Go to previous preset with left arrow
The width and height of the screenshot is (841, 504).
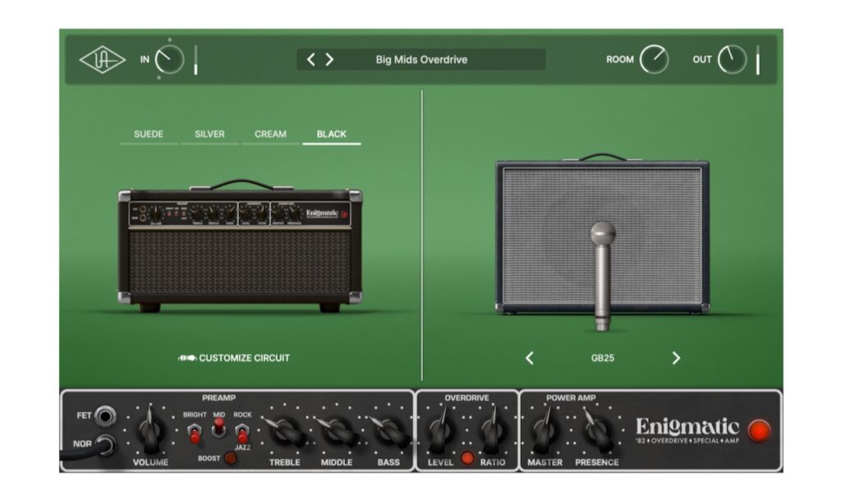[x=310, y=60]
